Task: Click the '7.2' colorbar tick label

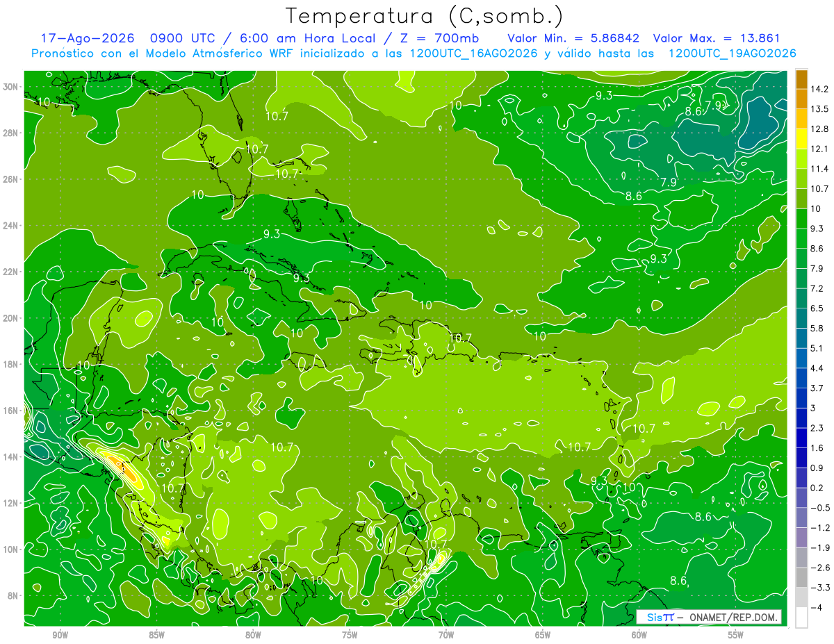Action: point(817,288)
